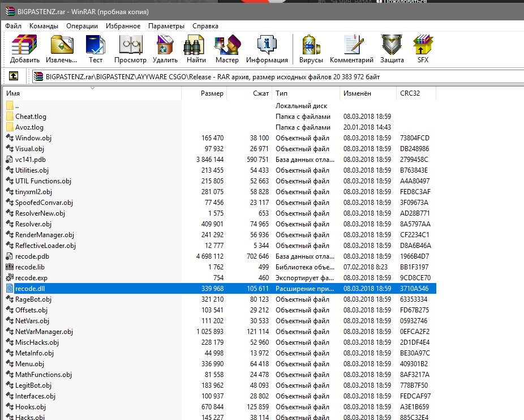The height and width of the screenshot is (420, 524).
Task: Click the vc141.pdb file icon
Action: 10,160
